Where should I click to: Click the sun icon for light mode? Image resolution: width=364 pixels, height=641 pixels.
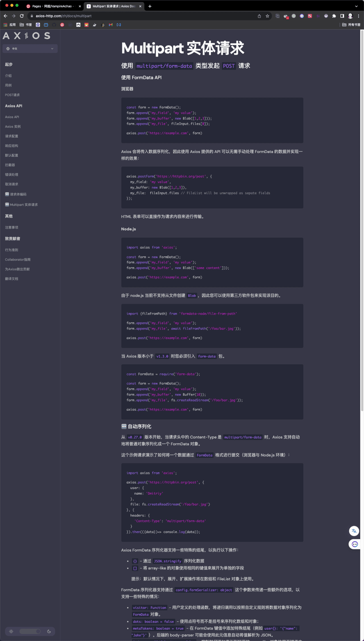pyautogui.click(x=11, y=631)
